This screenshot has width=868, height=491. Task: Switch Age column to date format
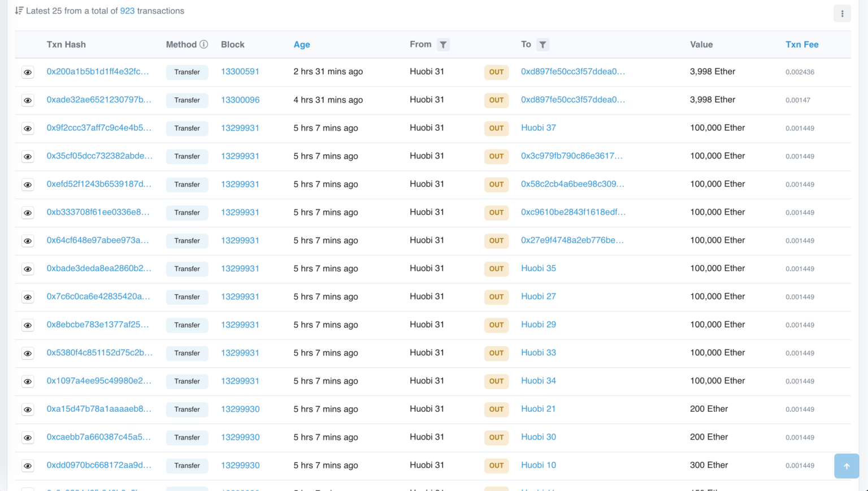[302, 45]
